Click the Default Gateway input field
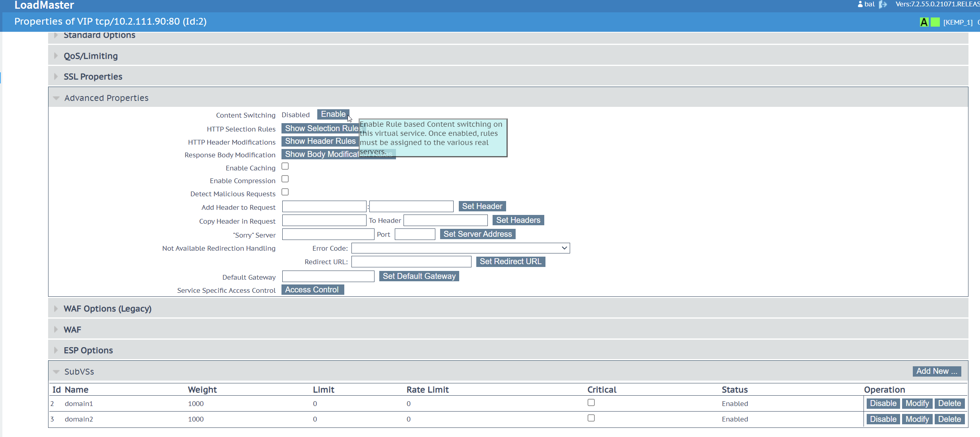Screen dimensions: 980x437 point(328,276)
